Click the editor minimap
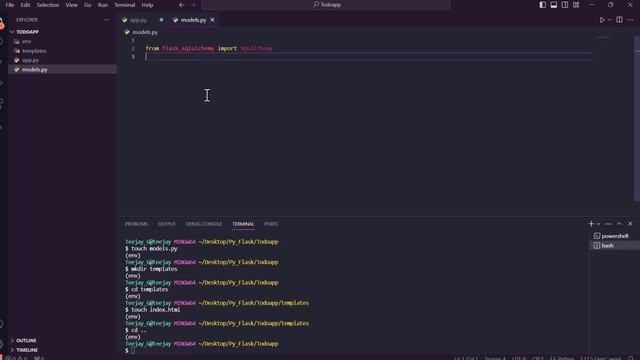The image size is (640, 360). (603, 38)
